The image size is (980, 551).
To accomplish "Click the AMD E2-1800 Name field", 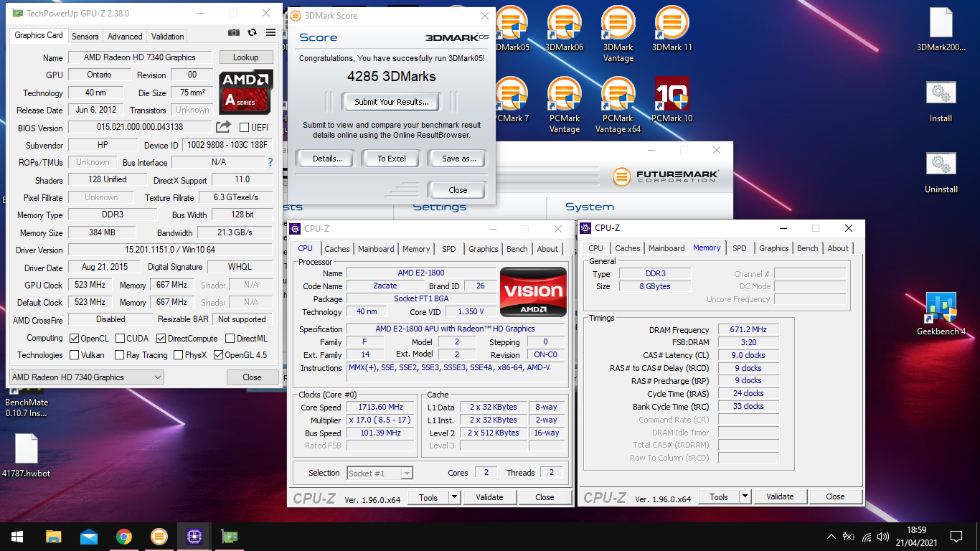I will point(421,273).
